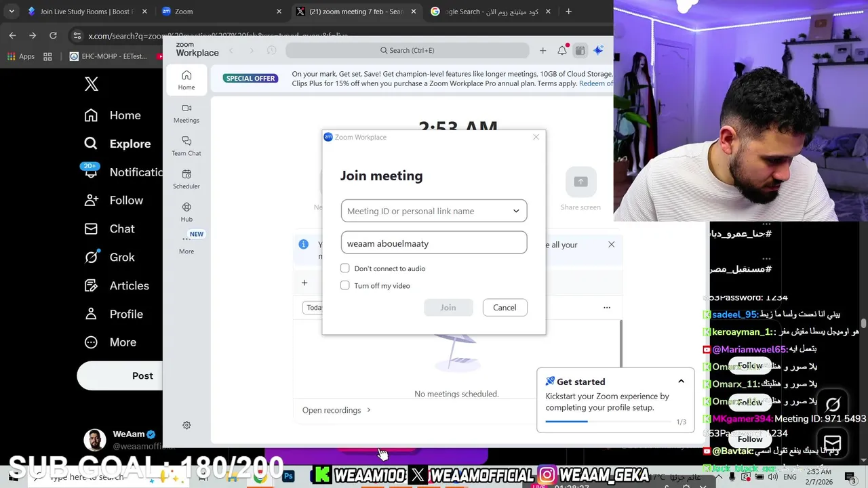868x488 pixels.
Task: Click the Chrome reload button
Action: (x=53, y=35)
